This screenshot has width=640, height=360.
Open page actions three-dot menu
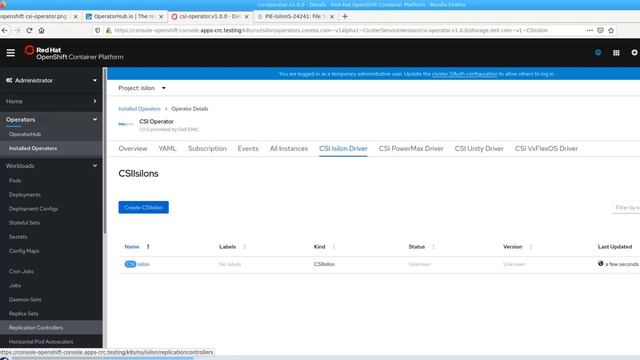pyautogui.click(x=589, y=30)
